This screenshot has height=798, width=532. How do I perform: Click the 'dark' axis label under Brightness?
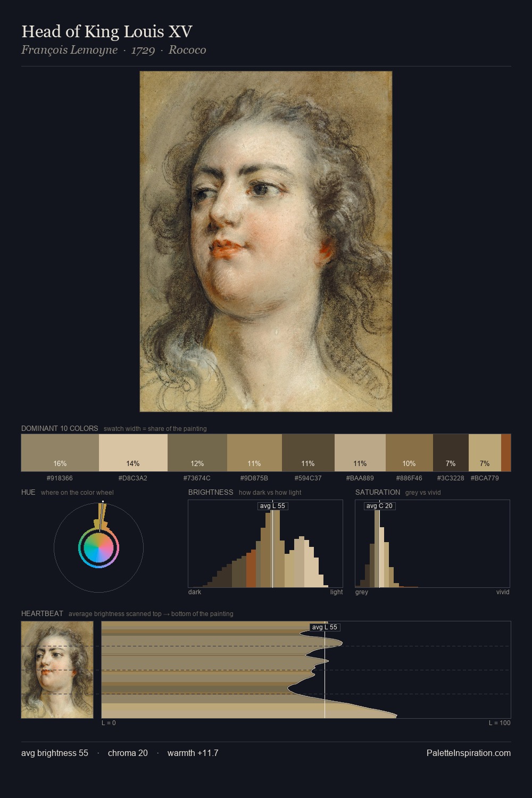[195, 592]
